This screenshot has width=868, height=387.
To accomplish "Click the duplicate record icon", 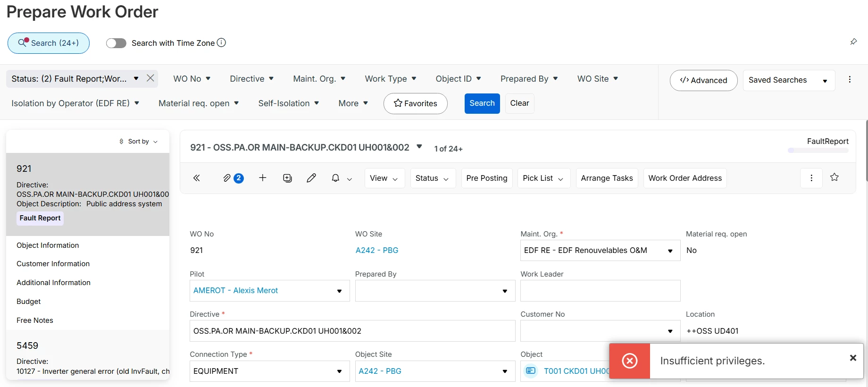I will click(x=287, y=178).
